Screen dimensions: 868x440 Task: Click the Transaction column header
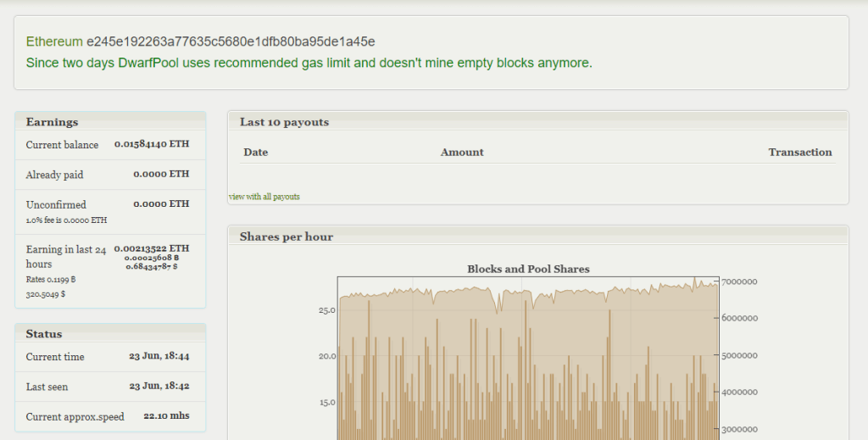click(799, 153)
